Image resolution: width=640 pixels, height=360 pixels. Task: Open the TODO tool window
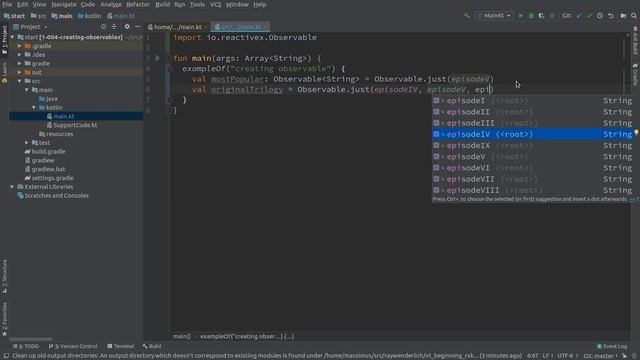coord(26,346)
